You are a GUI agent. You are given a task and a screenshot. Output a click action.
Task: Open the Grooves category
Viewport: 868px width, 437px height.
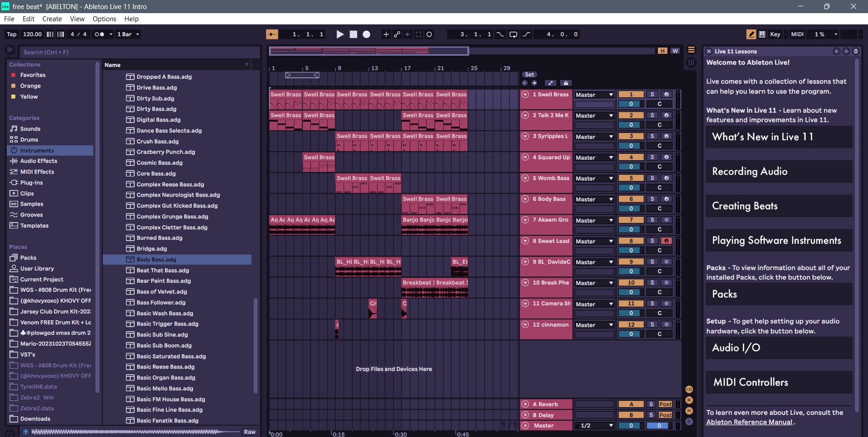coord(32,215)
